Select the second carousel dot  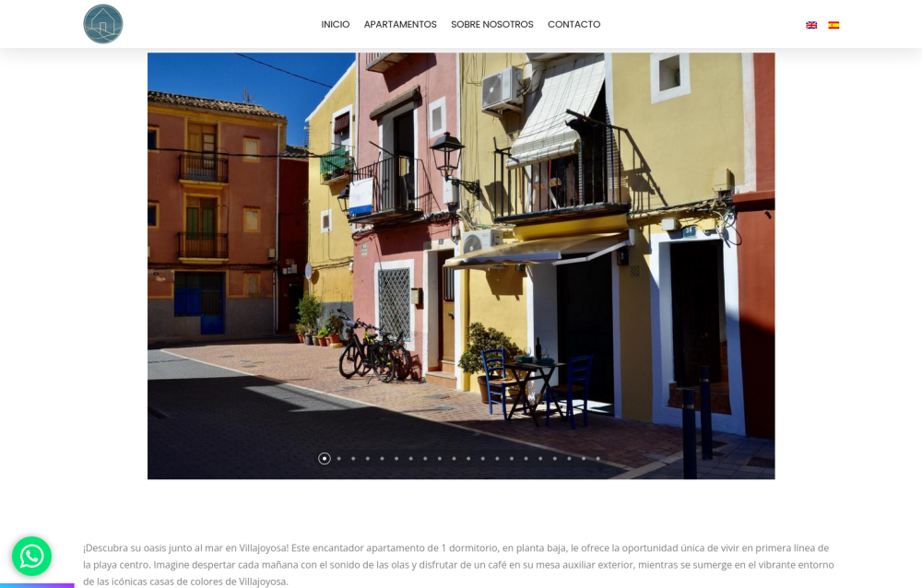click(338, 459)
